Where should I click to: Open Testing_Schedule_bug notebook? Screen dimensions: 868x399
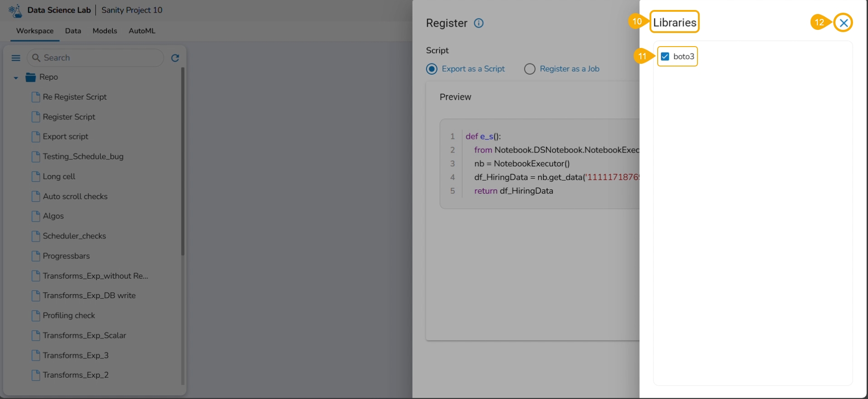83,157
